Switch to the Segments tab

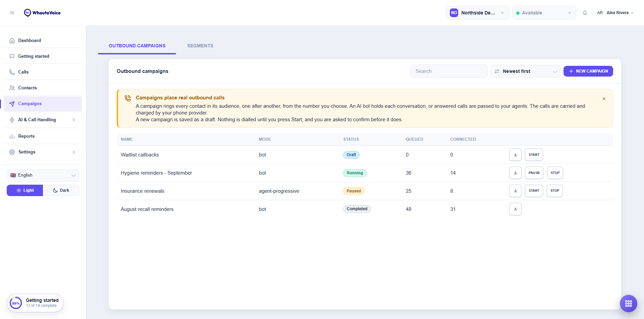pyautogui.click(x=200, y=46)
